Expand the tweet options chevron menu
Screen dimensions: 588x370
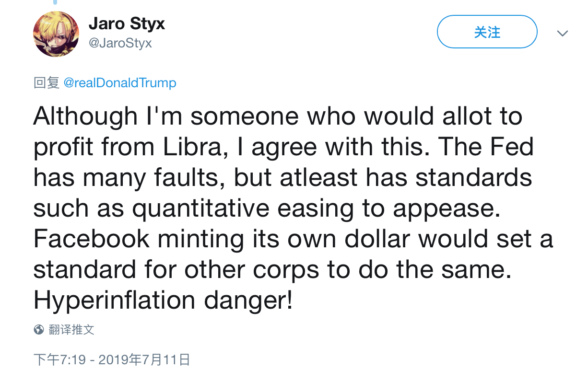562,34
